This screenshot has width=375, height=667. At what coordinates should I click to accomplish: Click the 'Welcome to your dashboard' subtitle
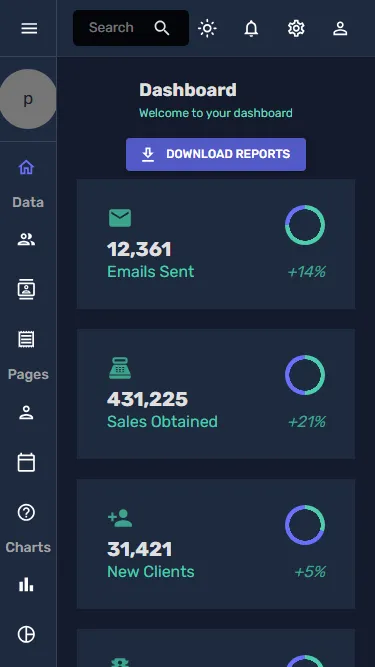216,113
